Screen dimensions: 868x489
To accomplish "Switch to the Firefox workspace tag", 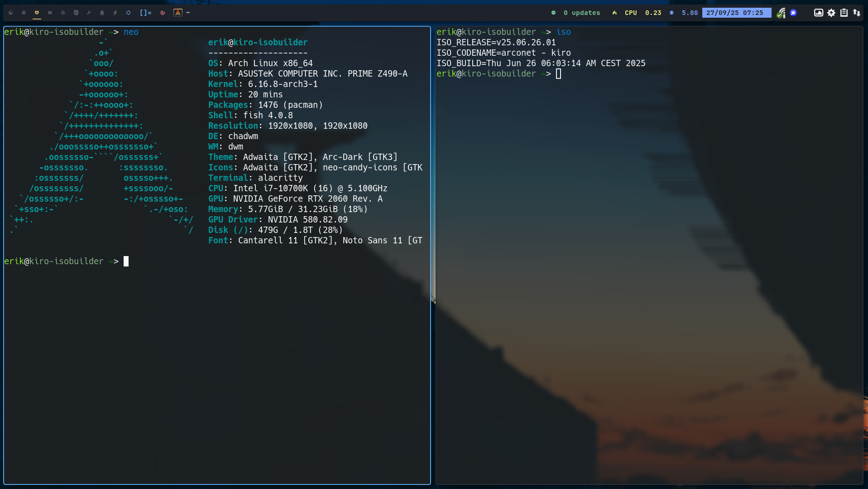I will [x=11, y=13].
